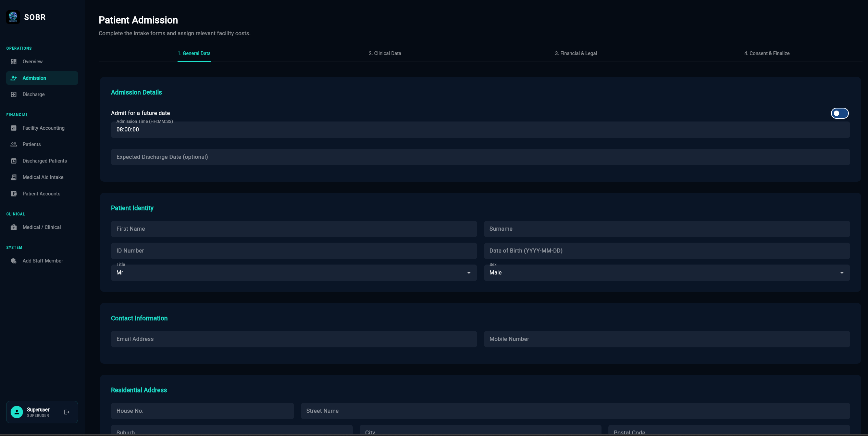Click the SOBR logo icon
The image size is (868, 436).
coord(13,17)
